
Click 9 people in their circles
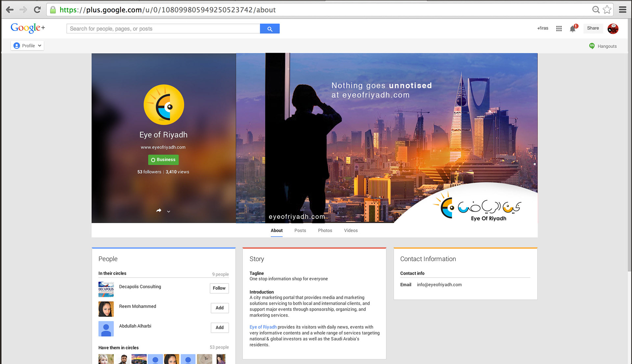point(220,274)
